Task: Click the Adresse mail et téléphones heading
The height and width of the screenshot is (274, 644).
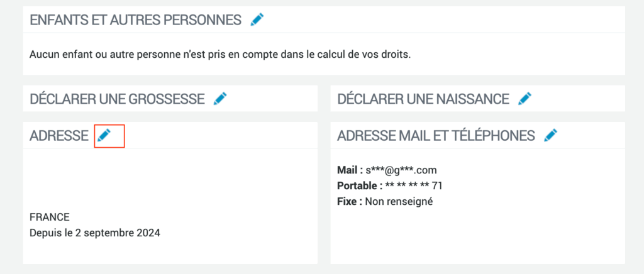Action: pos(436,135)
